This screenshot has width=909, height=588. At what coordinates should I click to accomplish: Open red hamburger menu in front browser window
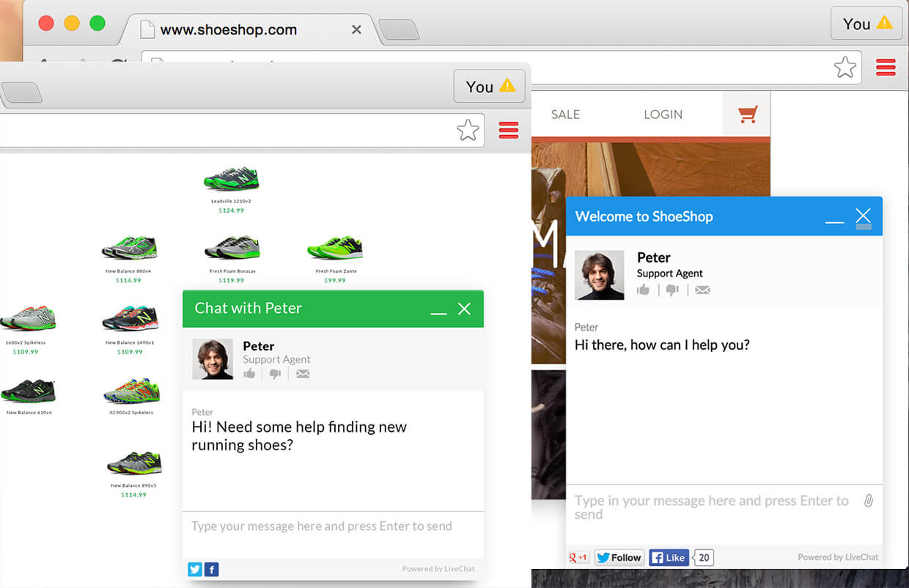(x=509, y=130)
